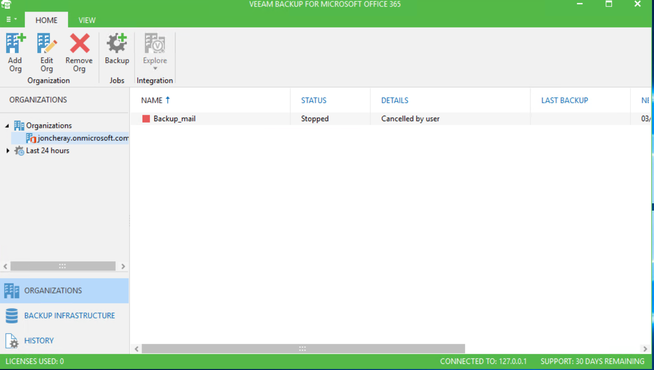Click the Add Org icon
This screenshot has height=370, width=654.
pyautogui.click(x=15, y=43)
